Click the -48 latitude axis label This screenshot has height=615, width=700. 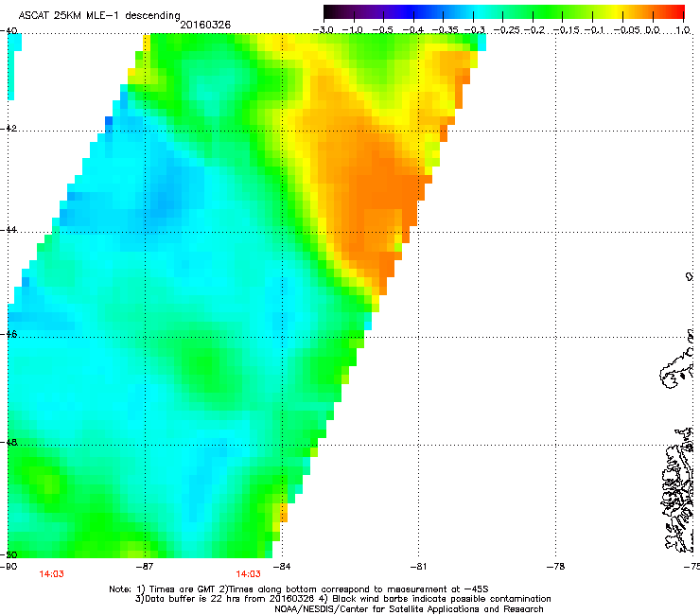pyautogui.click(x=9, y=442)
